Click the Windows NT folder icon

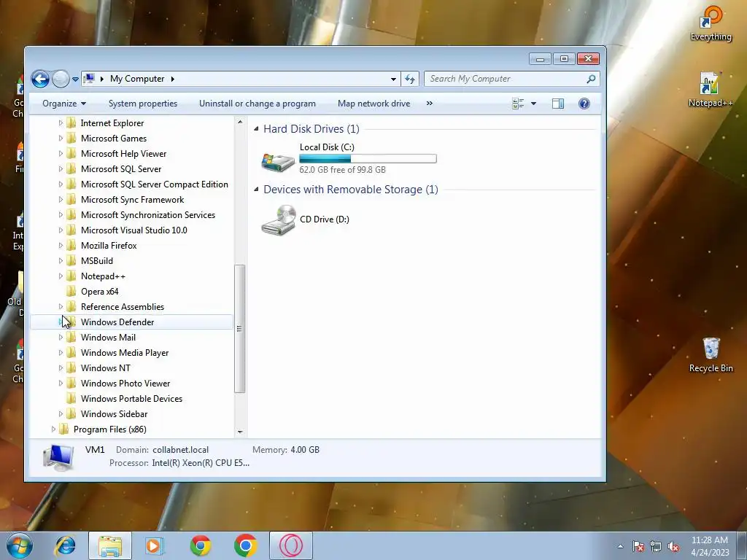tap(71, 367)
